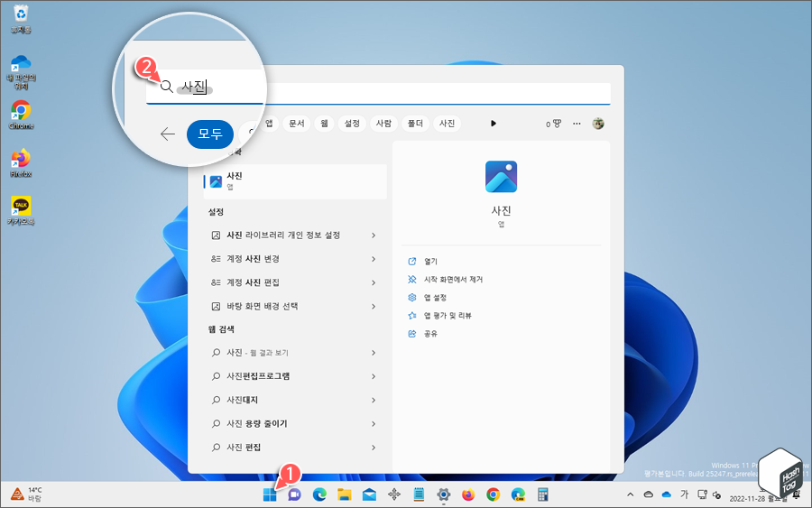Launch Firefox from the taskbar
812x508 pixels.
tap(468, 495)
